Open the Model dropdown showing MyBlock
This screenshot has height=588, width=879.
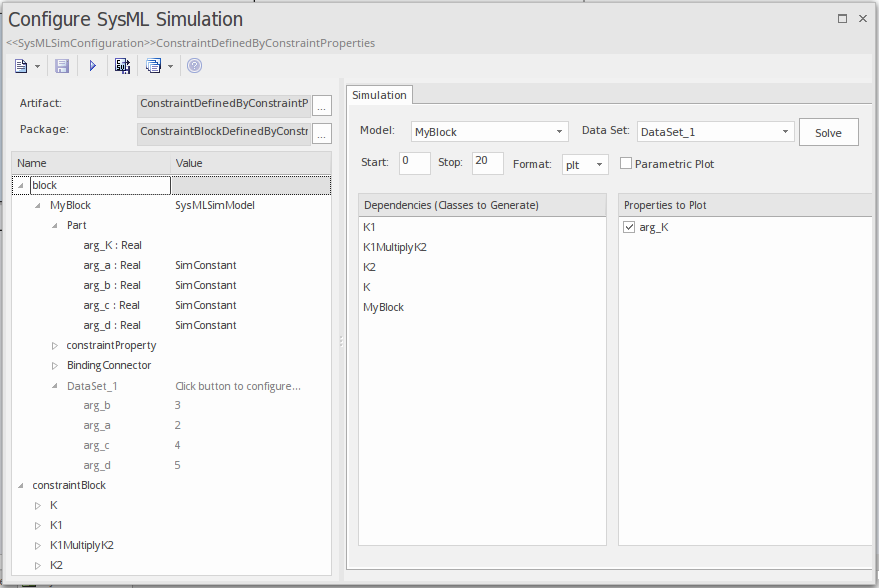pyautogui.click(x=559, y=131)
